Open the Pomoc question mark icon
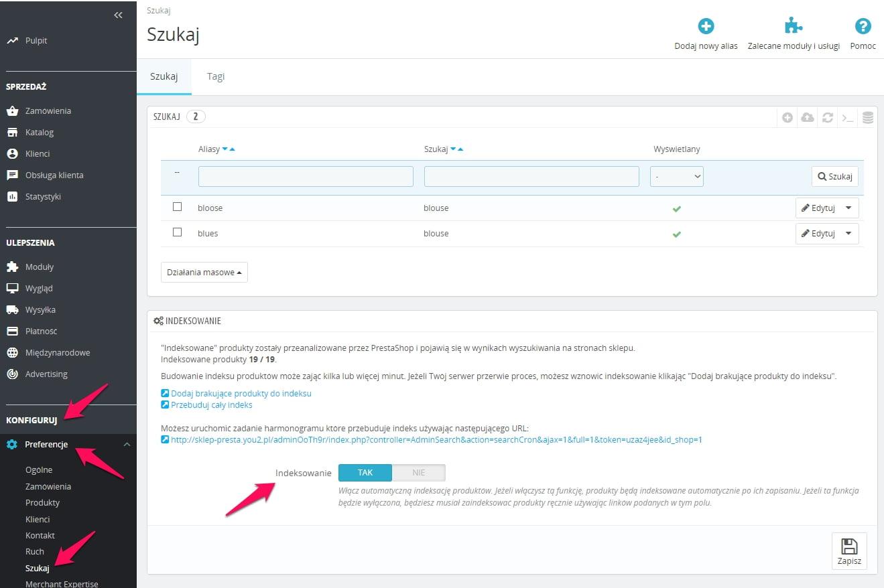This screenshot has height=588, width=884. (863, 26)
